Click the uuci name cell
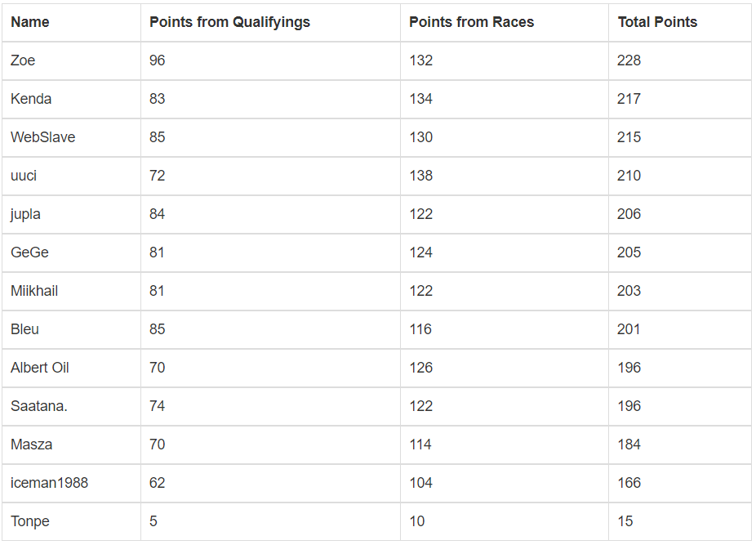This screenshot has width=756, height=545. click(x=24, y=176)
